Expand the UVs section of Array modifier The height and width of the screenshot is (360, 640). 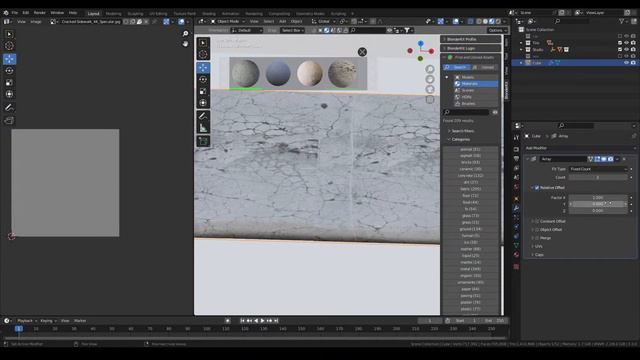pos(538,247)
